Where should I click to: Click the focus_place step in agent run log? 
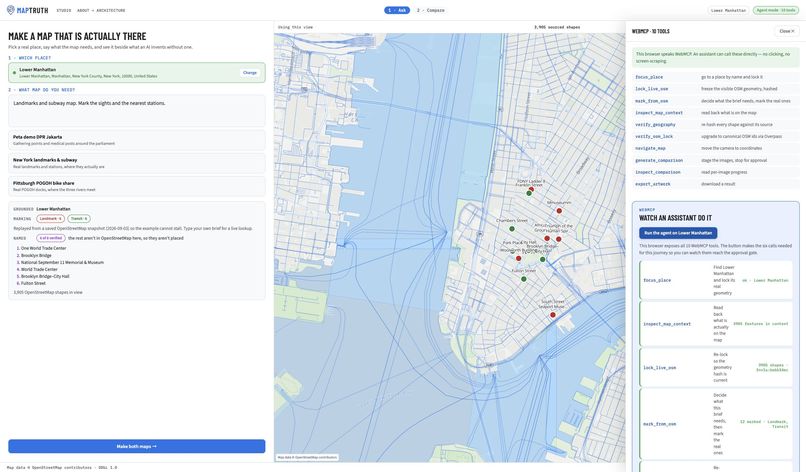716,280
